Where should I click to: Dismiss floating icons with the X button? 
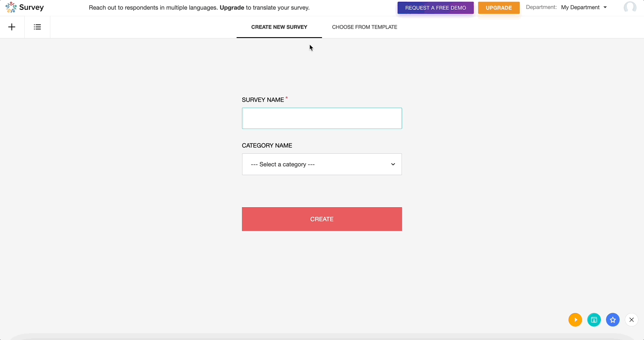[632, 319]
